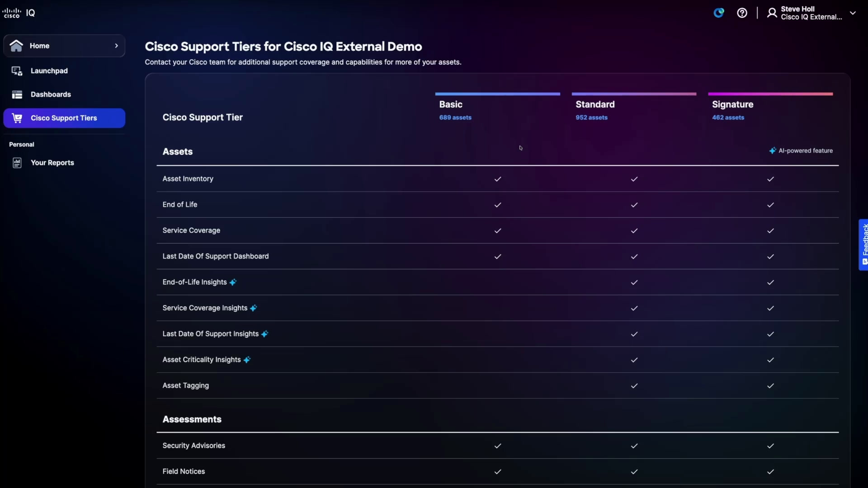
Task: Open the help question mark icon
Action: [x=742, y=13]
